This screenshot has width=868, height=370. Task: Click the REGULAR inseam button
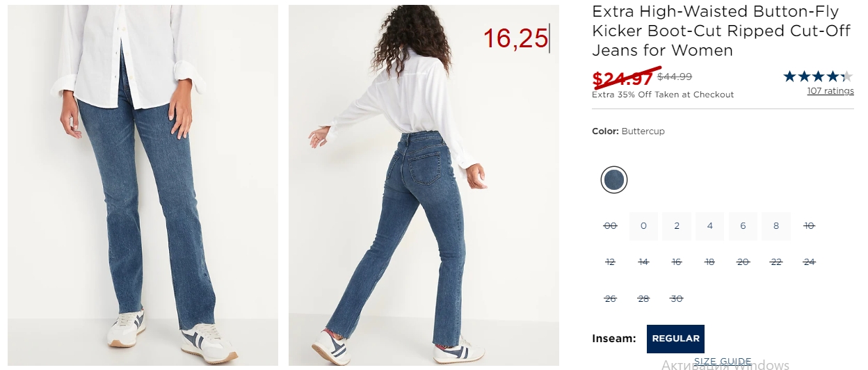pyautogui.click(x=675, y=339)
